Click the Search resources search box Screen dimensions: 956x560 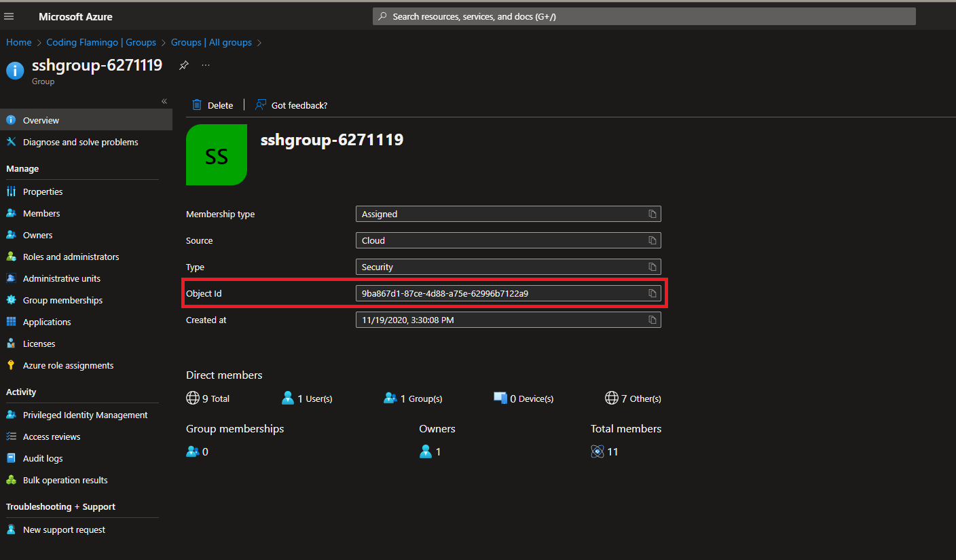(x=644, y=16)
